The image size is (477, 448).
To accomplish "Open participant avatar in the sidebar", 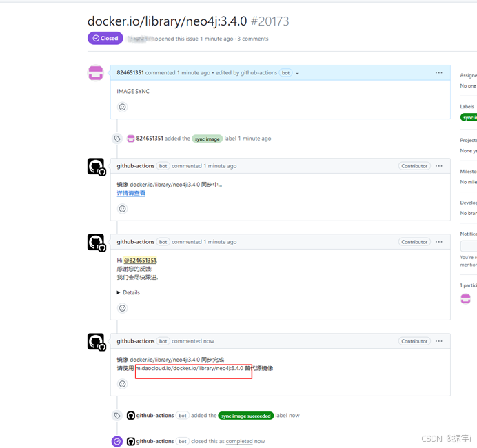I will [465, 299].
